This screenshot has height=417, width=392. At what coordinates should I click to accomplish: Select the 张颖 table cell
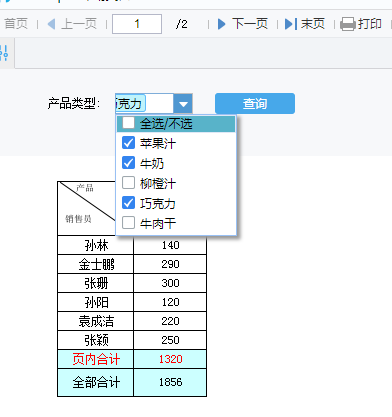pyautogui.click(x=96, y=340)
